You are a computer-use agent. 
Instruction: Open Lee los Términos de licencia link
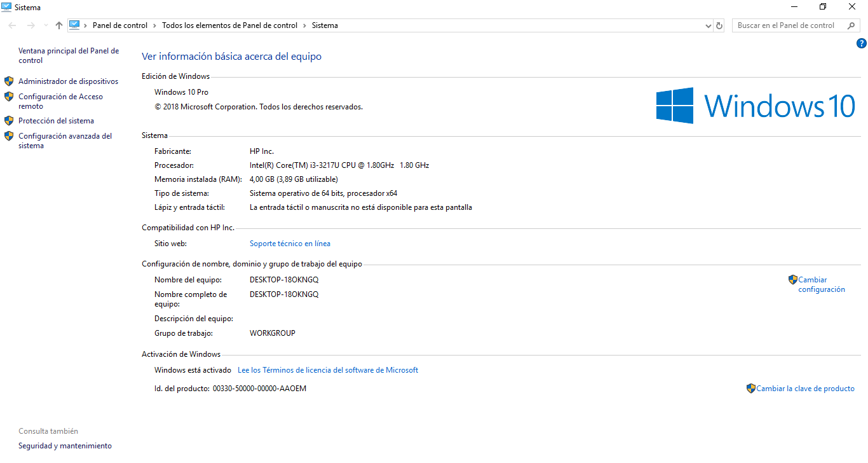pos(328,370)
